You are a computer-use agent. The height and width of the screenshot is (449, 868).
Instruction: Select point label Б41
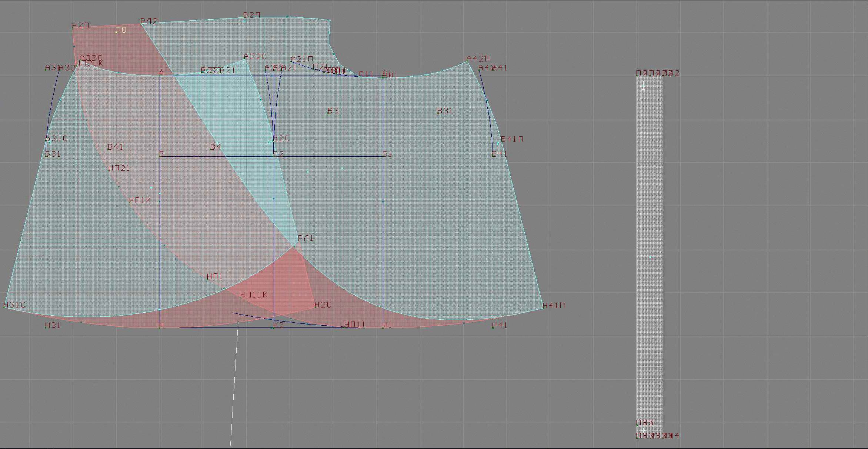coord(500,154)
